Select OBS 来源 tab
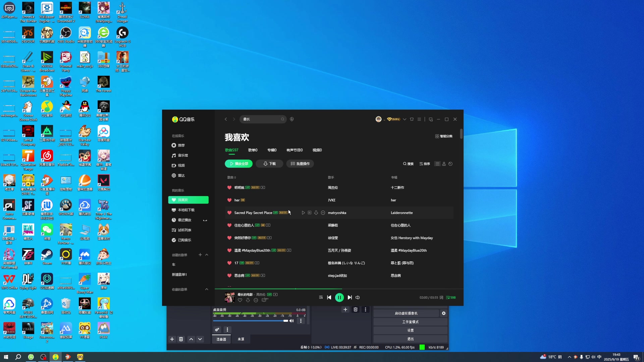Image resolution: width=644 pixels, height=362 pixels. (x=241, y=339)
